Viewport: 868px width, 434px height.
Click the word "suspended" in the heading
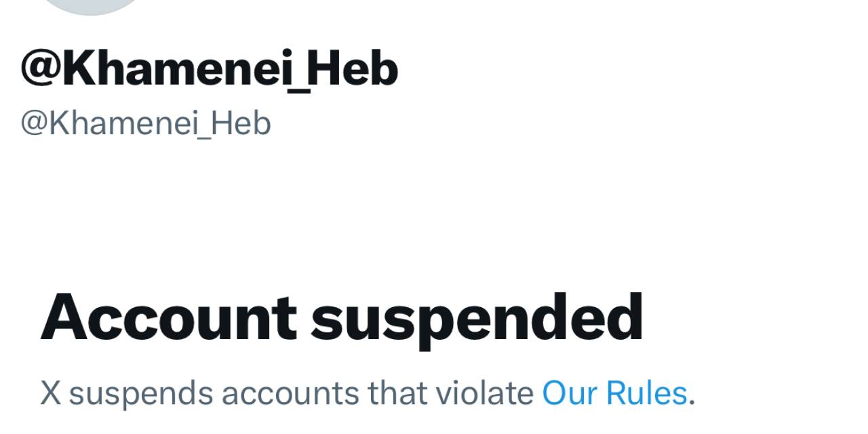(x=477, y=317)
